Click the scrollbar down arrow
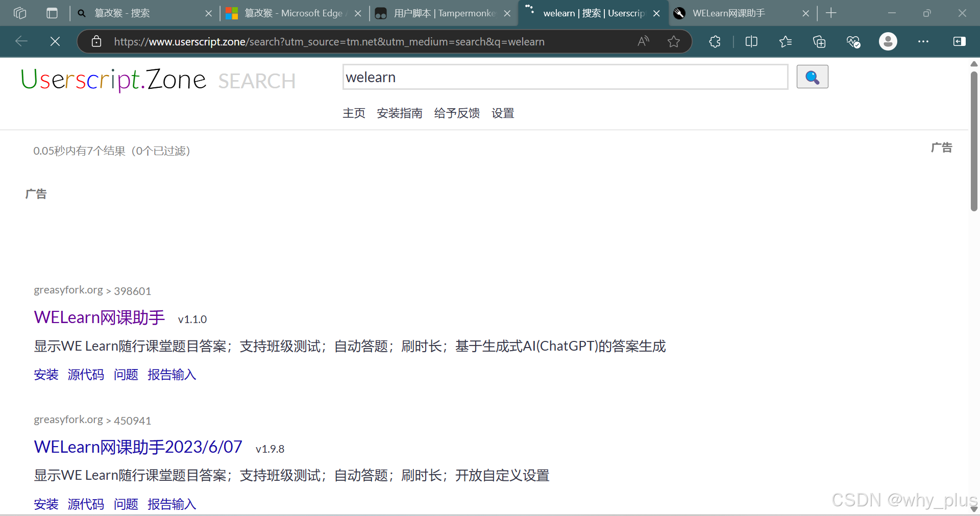 tap(974, 509)
